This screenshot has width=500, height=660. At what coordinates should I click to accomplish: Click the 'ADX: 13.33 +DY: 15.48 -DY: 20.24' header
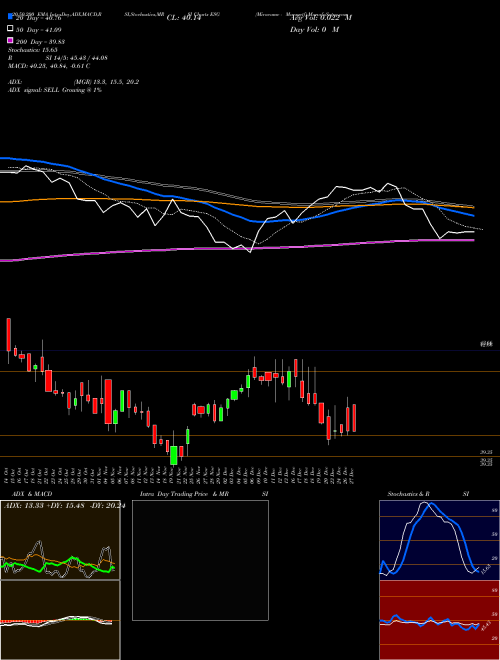pyautogui.click(x=64, y=506)
